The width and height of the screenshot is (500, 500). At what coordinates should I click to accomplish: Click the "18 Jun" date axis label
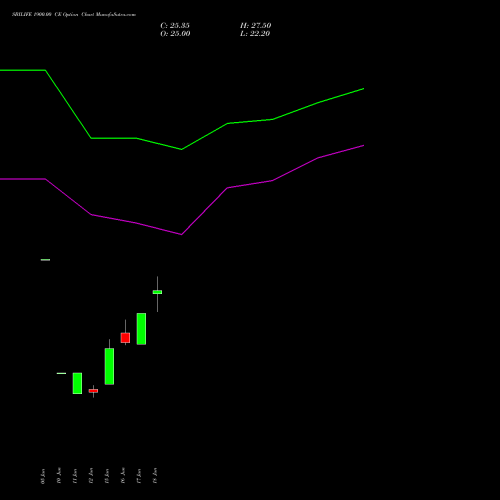pos(155,476)
